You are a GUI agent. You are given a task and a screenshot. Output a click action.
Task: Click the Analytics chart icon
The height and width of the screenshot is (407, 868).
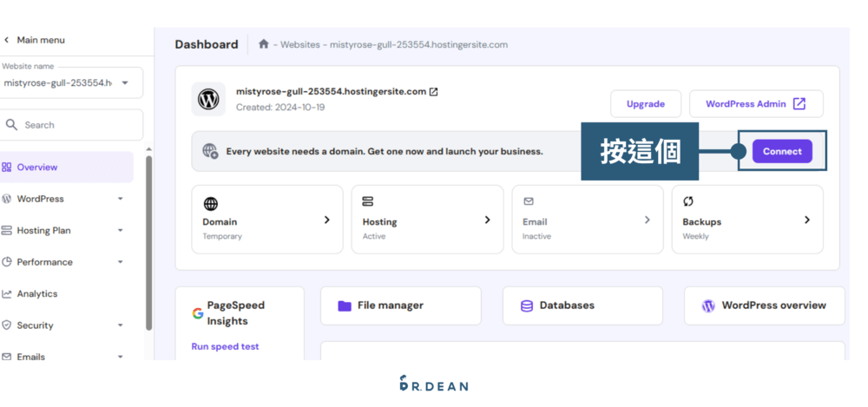(6, 294)
